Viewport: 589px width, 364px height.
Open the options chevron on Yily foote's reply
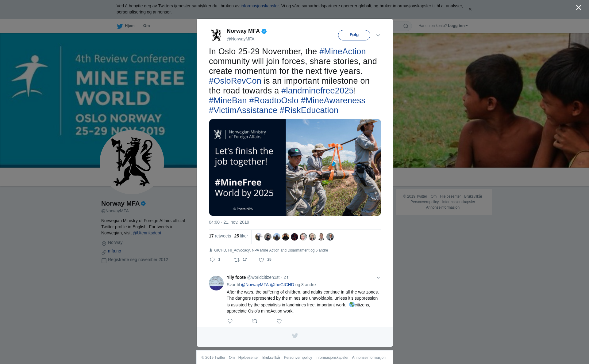[x=378, y=278]
